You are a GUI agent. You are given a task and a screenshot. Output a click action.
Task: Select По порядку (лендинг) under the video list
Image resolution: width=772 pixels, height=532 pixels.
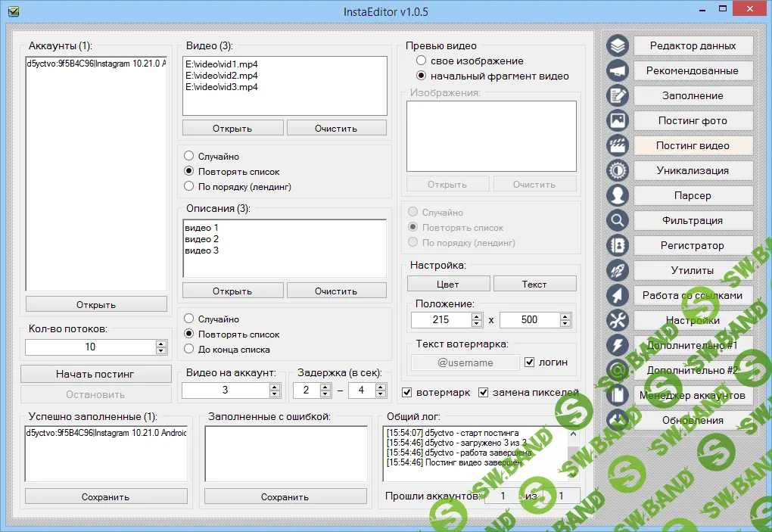pos(189,186)
